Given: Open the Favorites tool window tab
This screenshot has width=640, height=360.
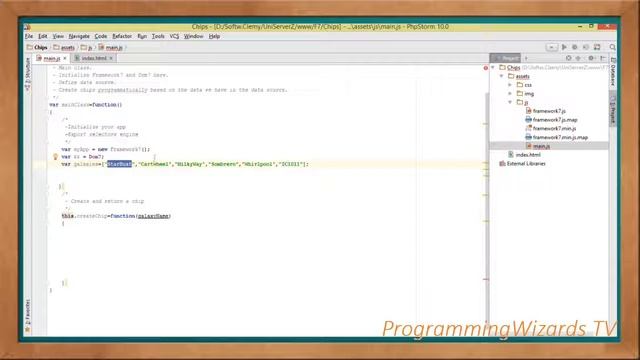Looking at the screenshot, I should pos(28,315).
